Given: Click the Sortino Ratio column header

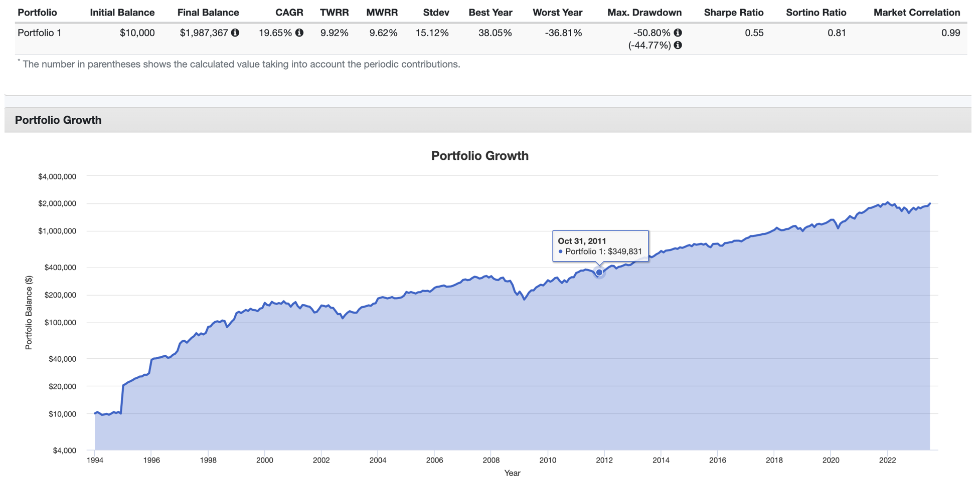Looking at the screenshot, I should [815, 13].
